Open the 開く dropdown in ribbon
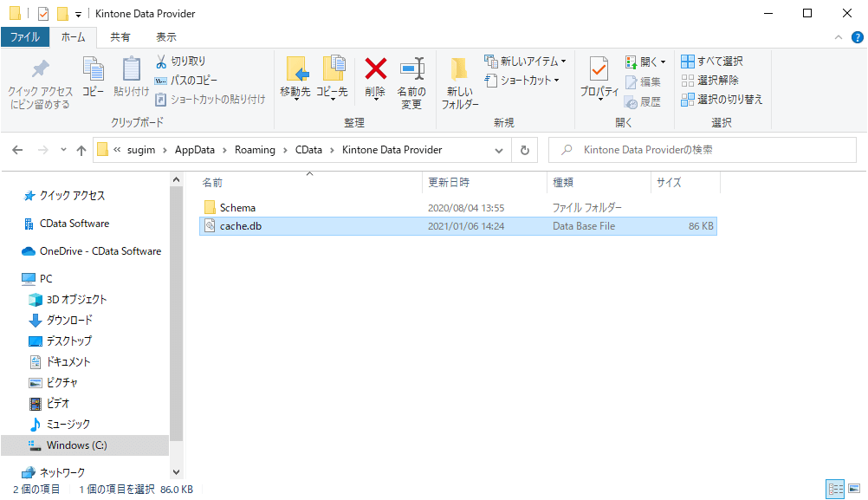This screenshot has height=500, width=868. click(x=645, y=62)
